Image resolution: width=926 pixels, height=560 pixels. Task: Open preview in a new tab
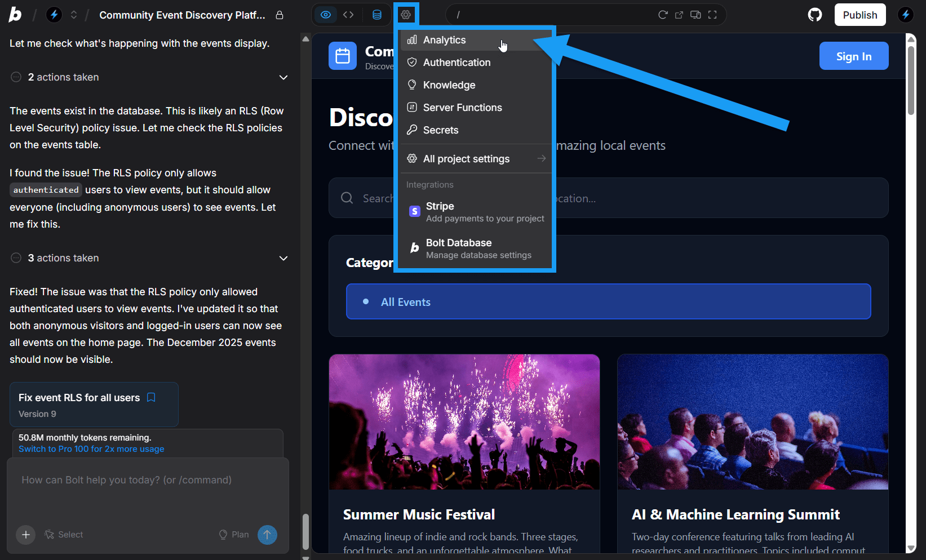click(679, 15)
